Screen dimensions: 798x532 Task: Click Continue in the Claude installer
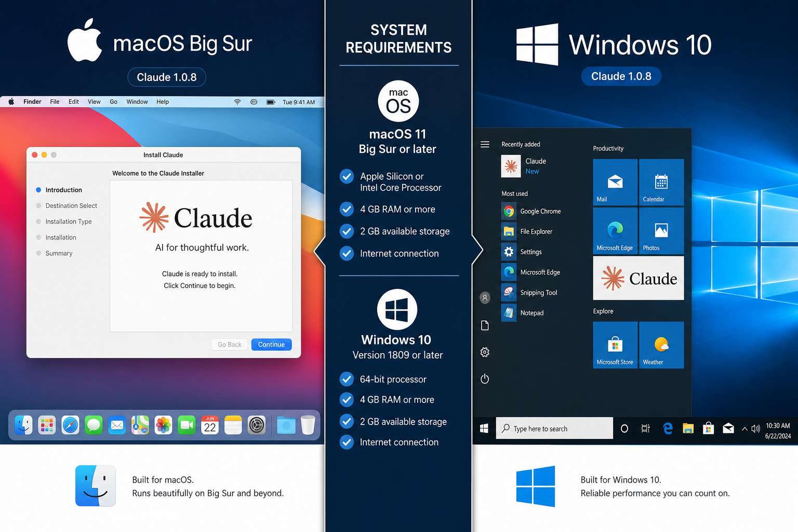tap(271, 344)
